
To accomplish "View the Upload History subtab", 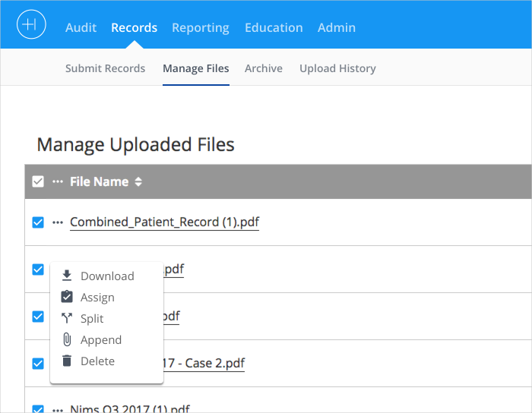I will point(337,68).
